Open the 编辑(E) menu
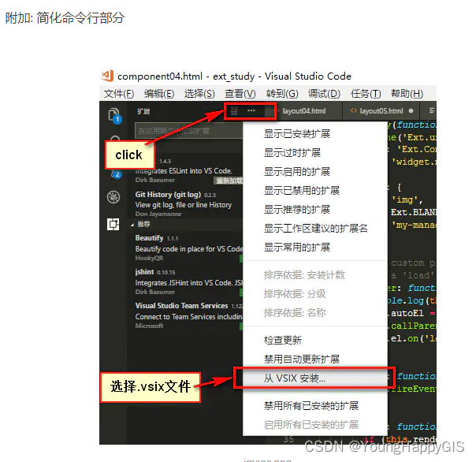The width and height of the screenshot is (476, 462). [x=159, y=94]
